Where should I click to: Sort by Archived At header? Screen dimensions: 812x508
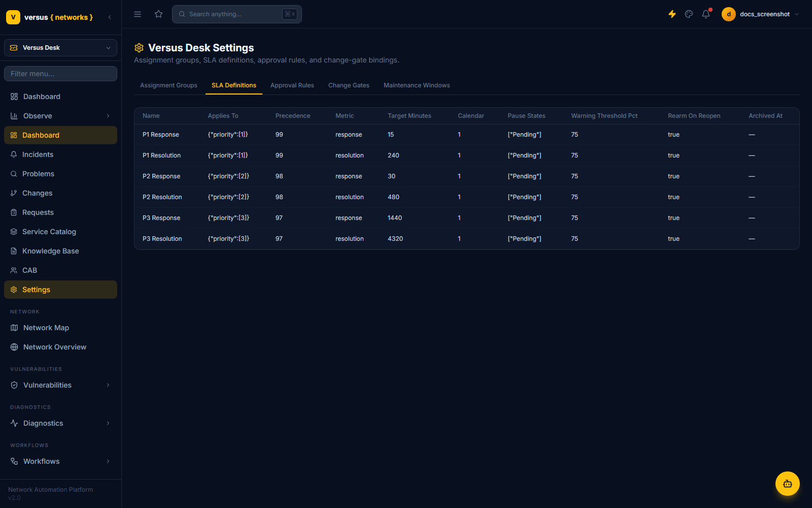(x=766, y=116)
